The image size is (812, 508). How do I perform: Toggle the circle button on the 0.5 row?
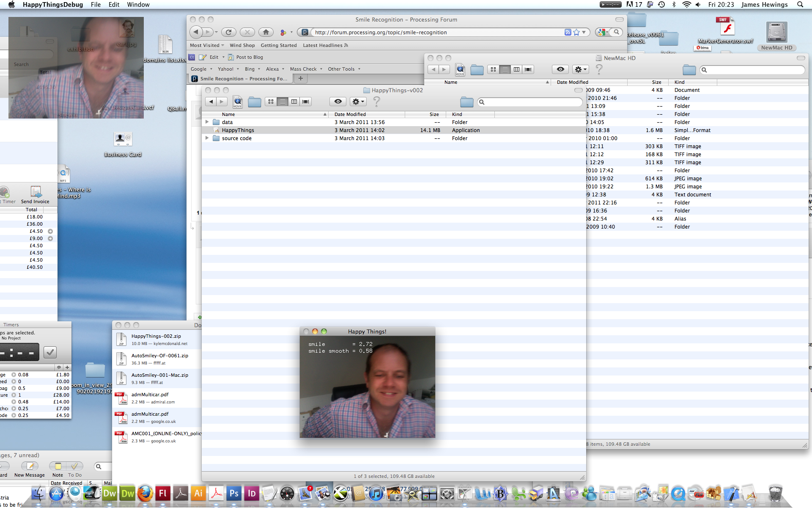[14, 388]
